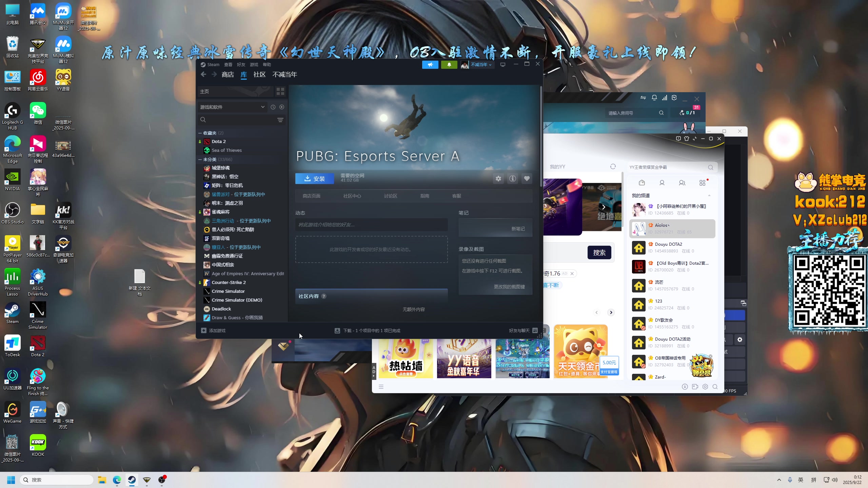Open Douyu DOTA2 channel in YY
Image resolution: width=868 pixels, height=488 pixels.
(x=672, y=247)
